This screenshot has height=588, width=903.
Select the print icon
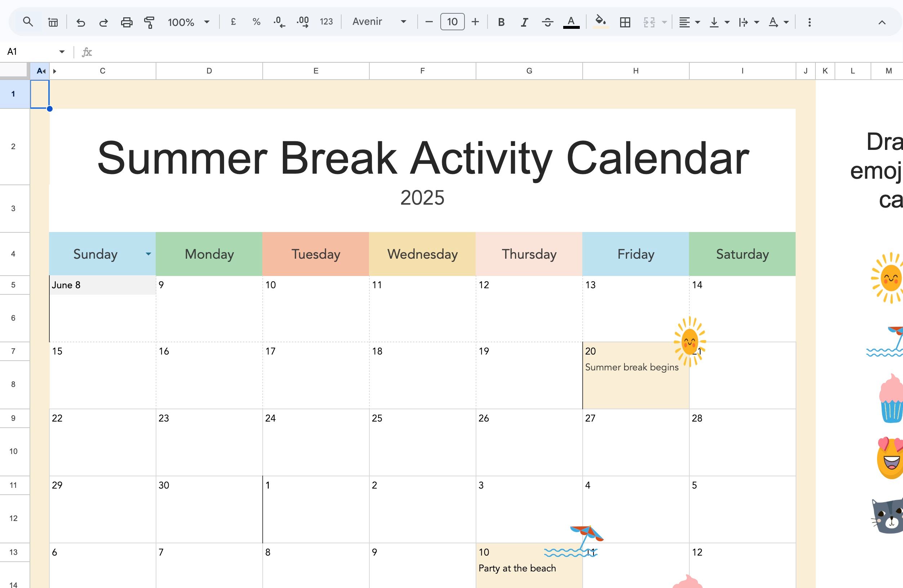click(x=126, y=22)
